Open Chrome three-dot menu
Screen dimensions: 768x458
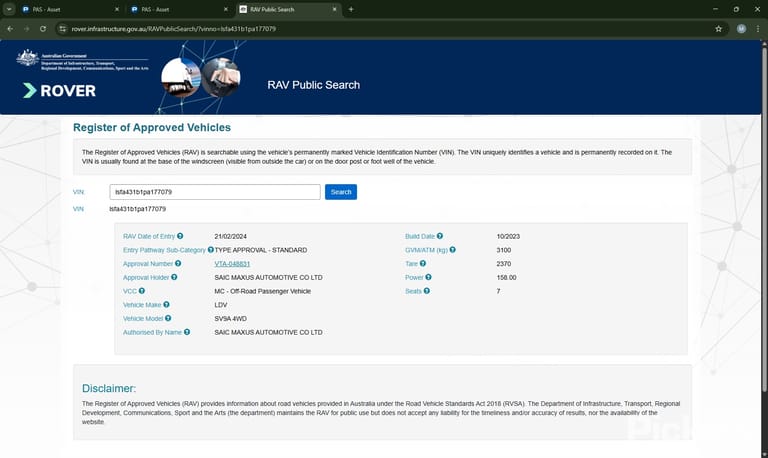pyautogui.click(x=758, y=29)
